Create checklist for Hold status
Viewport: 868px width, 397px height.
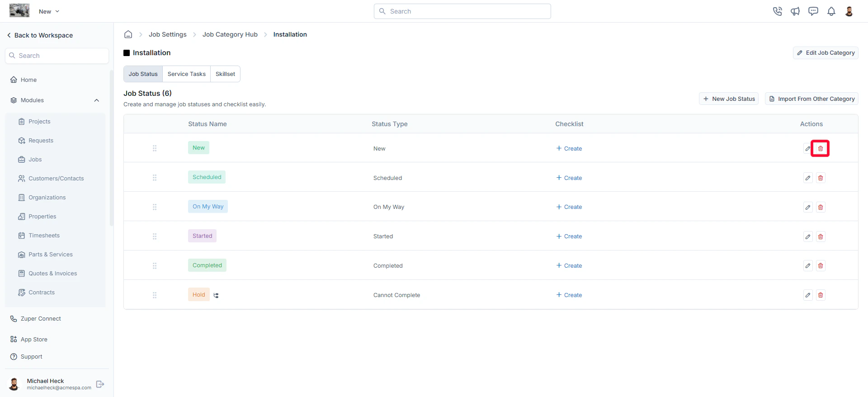[569, 295]
